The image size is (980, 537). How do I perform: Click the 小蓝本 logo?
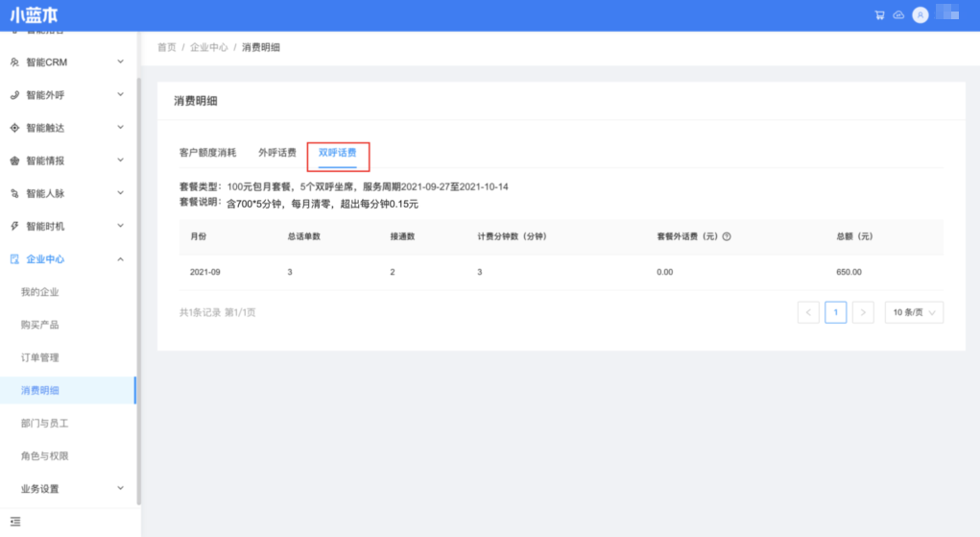coord(36,15)
